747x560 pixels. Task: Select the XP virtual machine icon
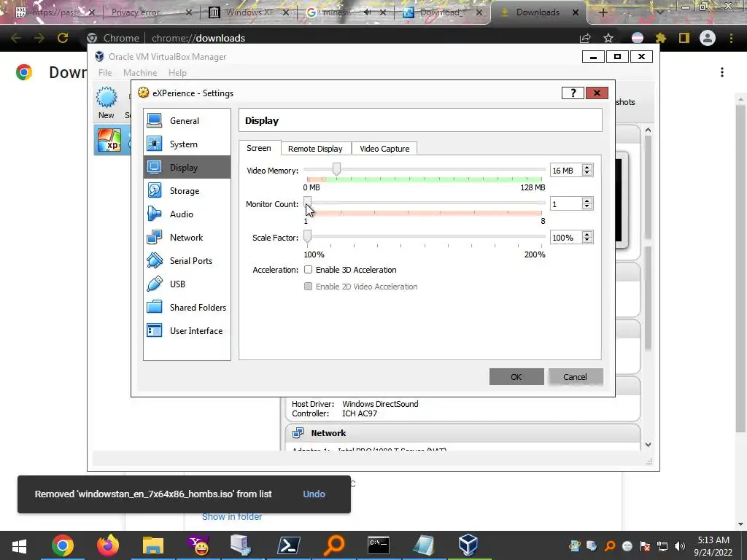(109, 141)
